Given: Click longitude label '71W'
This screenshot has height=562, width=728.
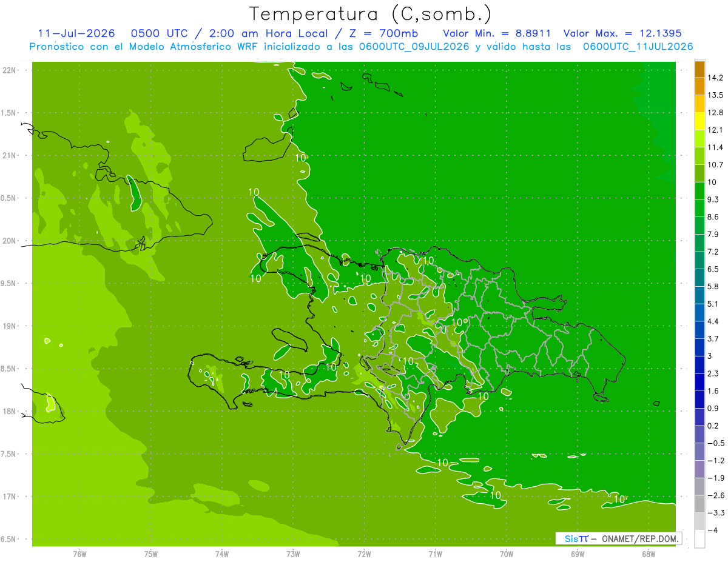Looking at the screenshot, I should (x=435, y=554).
